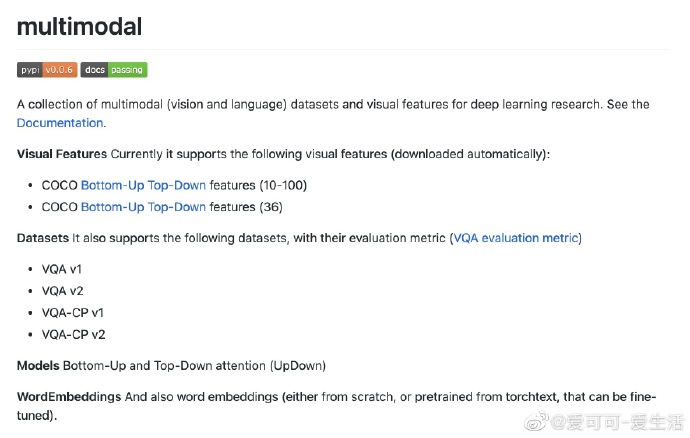690x438 pixels.
Task: Follow the VQA evaluation metric link
Action: pos(515,238)
